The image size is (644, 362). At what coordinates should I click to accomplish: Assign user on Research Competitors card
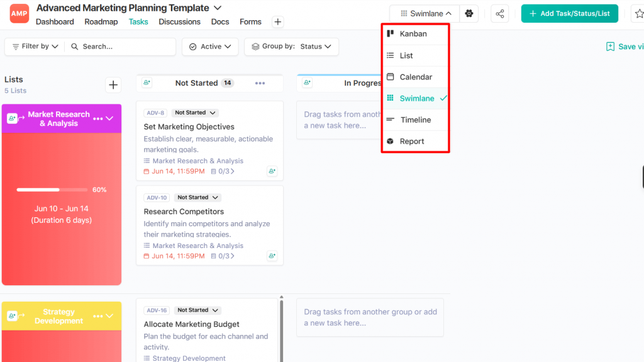[x=272, y=256]
